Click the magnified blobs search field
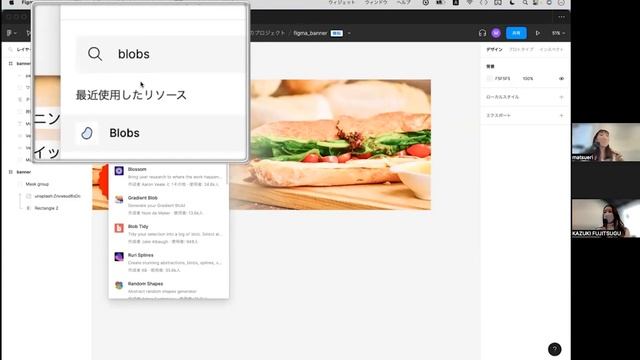This screenshot has width=640, height=360. pyautogui.click(x=160, y=54)
